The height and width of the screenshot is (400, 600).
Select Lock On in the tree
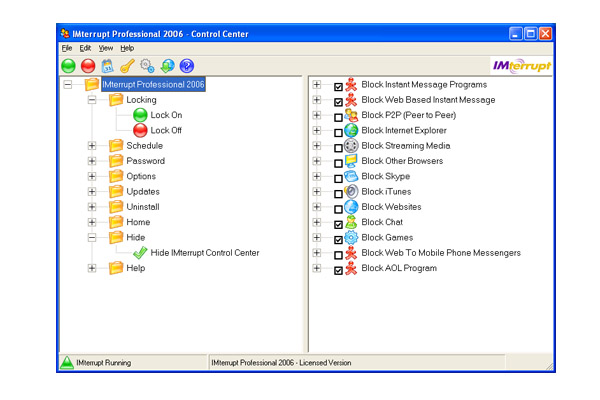click(x=166, y=115)
